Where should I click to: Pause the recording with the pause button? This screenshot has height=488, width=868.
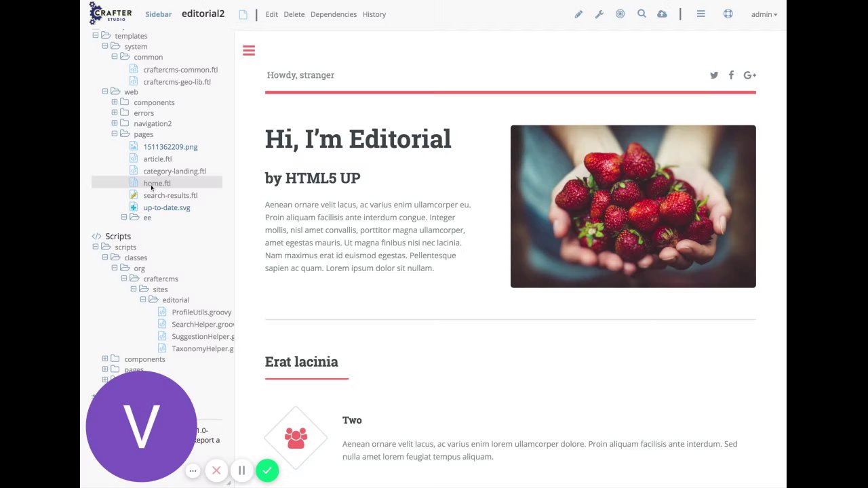pos(241,470)
